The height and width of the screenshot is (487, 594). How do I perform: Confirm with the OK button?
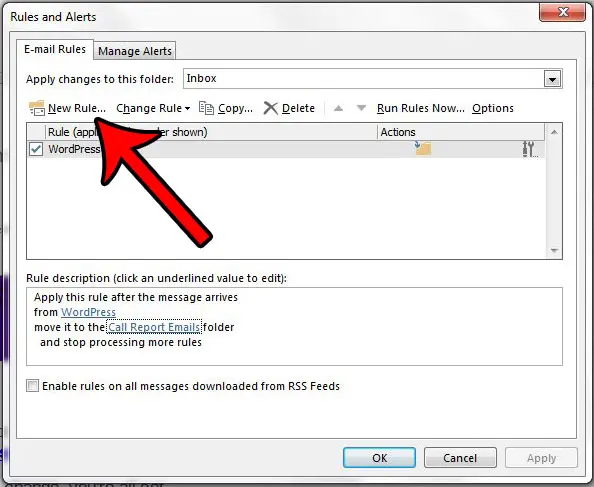pos(379,458)
